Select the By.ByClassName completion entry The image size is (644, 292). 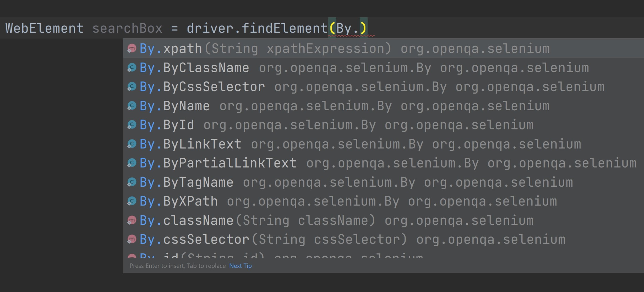pos(194,67)
